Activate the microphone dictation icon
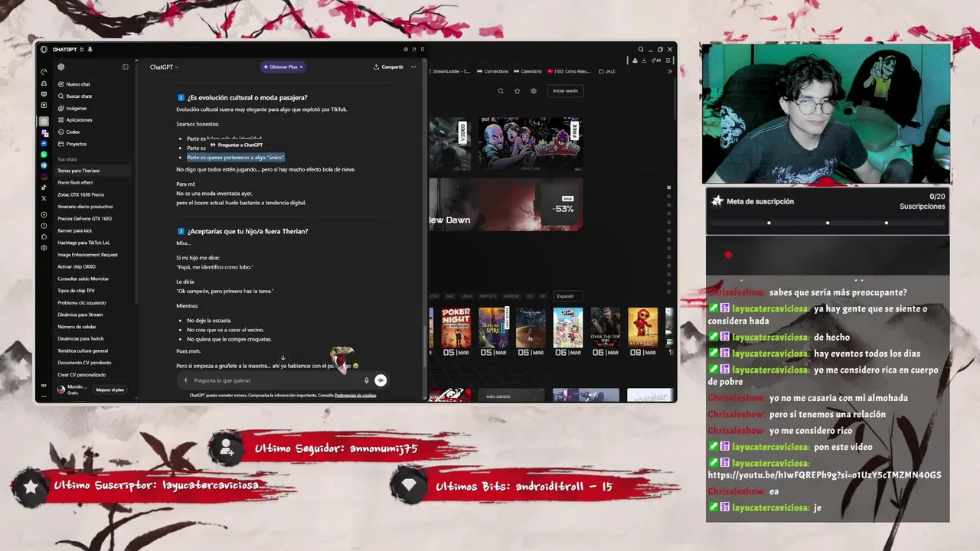 pyautogui.click(x=367, y=380)
